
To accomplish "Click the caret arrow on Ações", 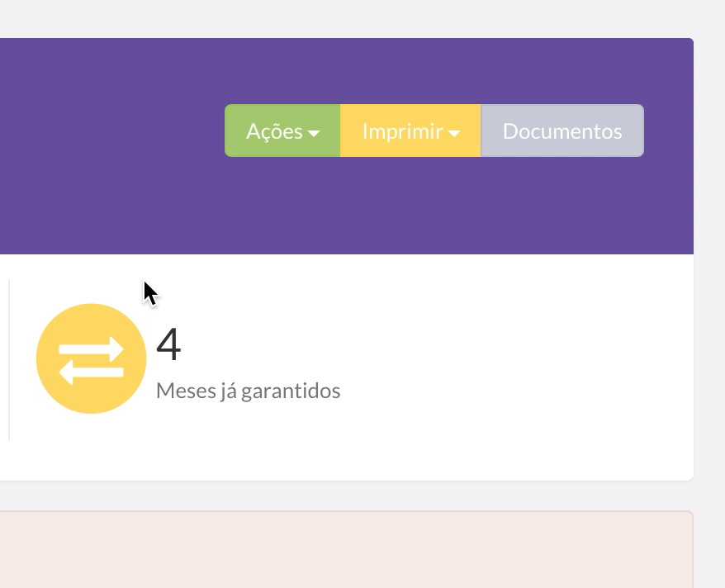I will pos(314,133).
